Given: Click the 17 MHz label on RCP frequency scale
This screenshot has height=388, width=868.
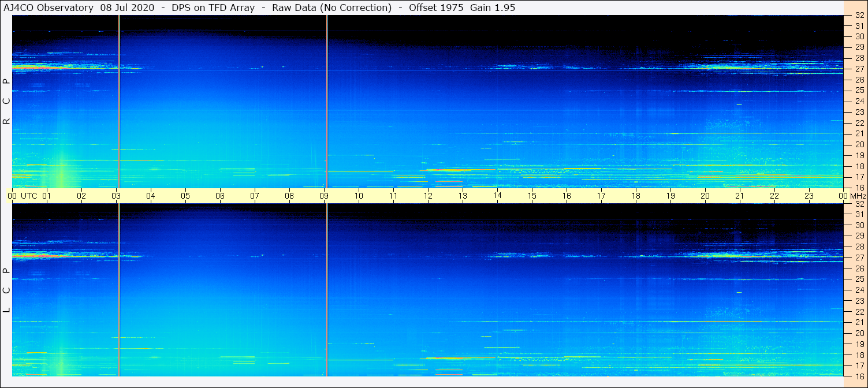Looking at the screenshot, I should coord(859,177).
